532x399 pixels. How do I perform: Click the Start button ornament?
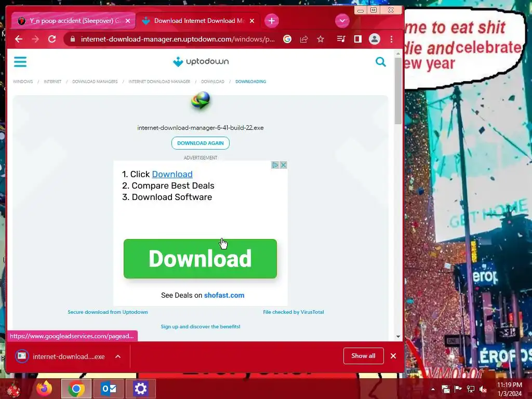(x=14, y=389)
